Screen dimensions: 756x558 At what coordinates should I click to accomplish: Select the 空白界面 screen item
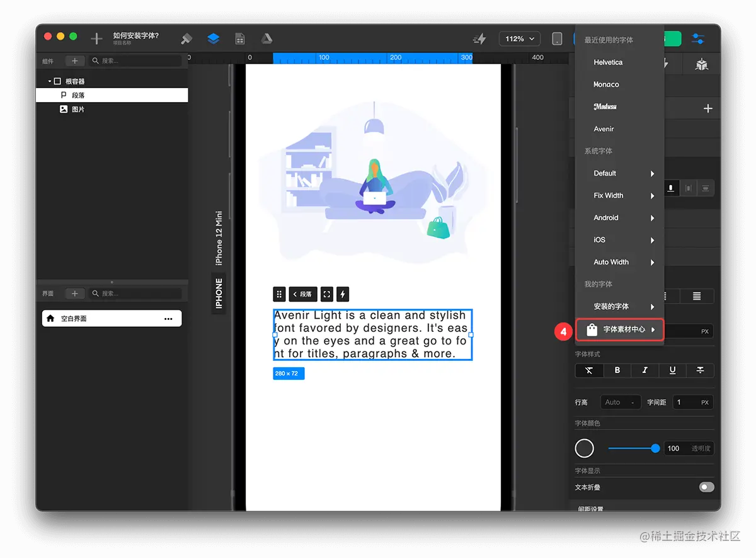click(x=112, y=319)
